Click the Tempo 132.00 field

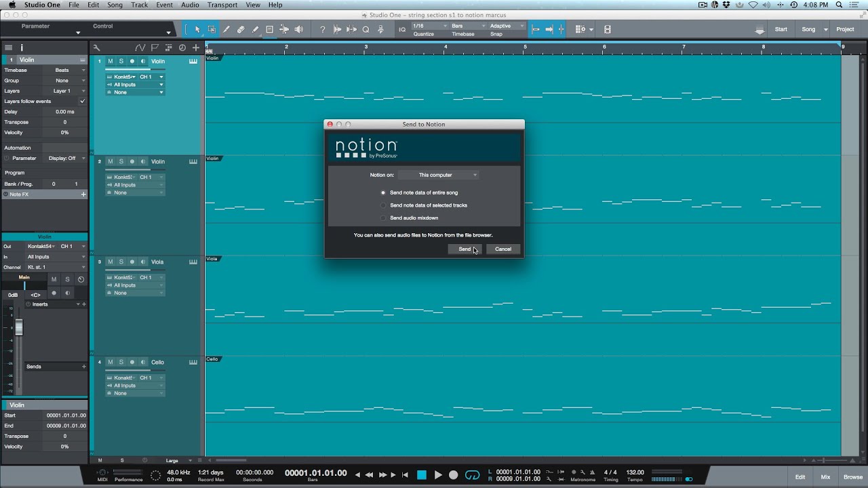635,472
